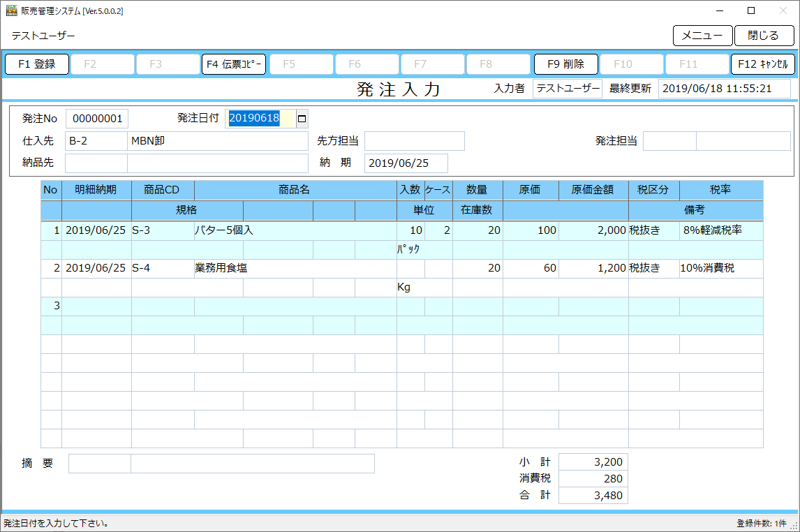
Task: Click status bar text 登録件数: 1件
Action: [x=761, y=524]
